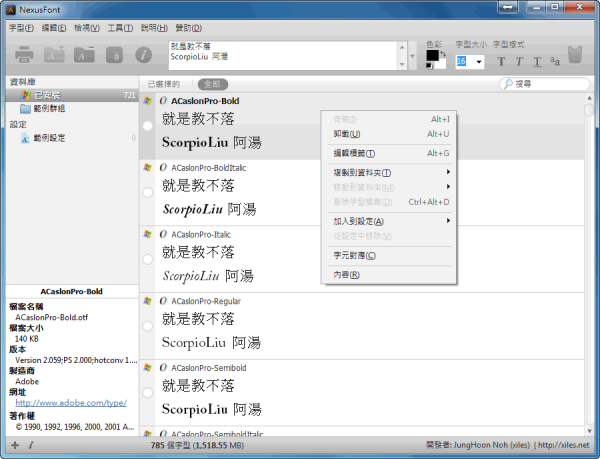
Task: Open the 字型(F) menu
Action: click(21, 28)
